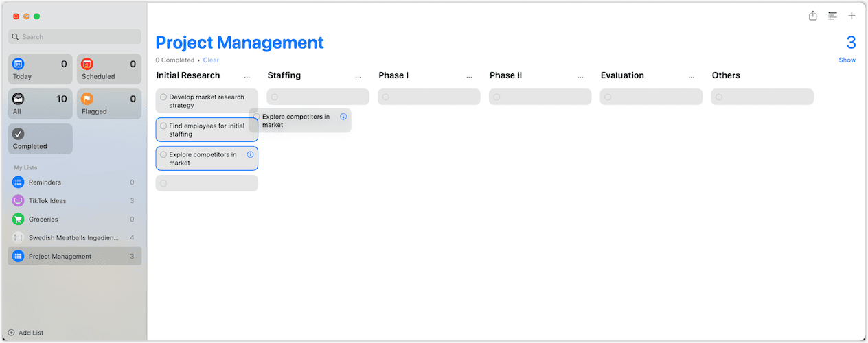Image resolution: width=868 pixels, height=343 pixels.
Task: Click info icon on Explore competitors reminder
Action: tap(251, 155)
